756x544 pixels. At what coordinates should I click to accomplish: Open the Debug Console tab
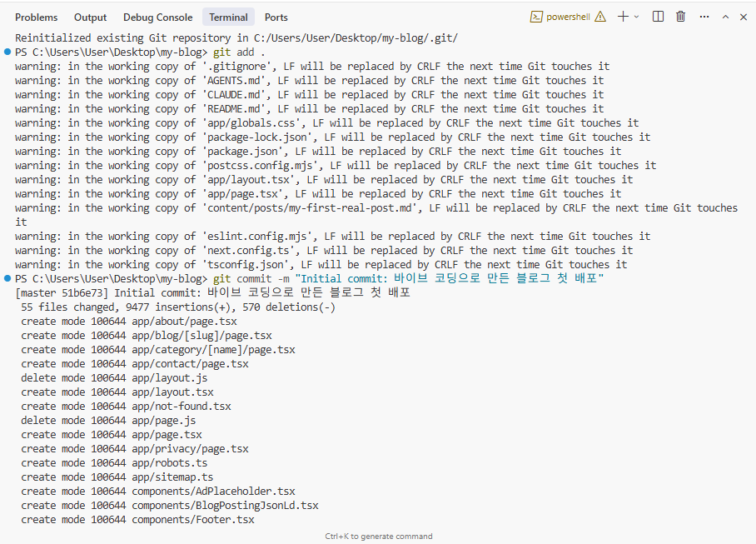157,17
